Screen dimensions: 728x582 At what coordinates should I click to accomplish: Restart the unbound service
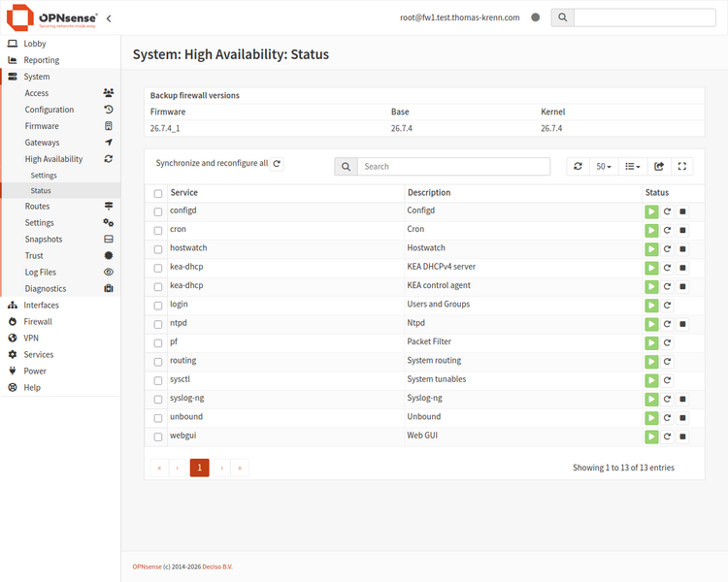coord(667,418)
